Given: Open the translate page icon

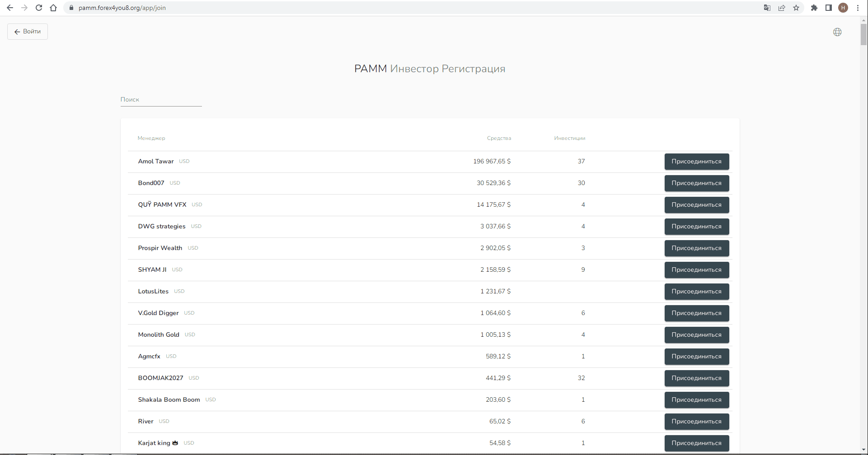Looking at the screenshot, I should [767, 8].
